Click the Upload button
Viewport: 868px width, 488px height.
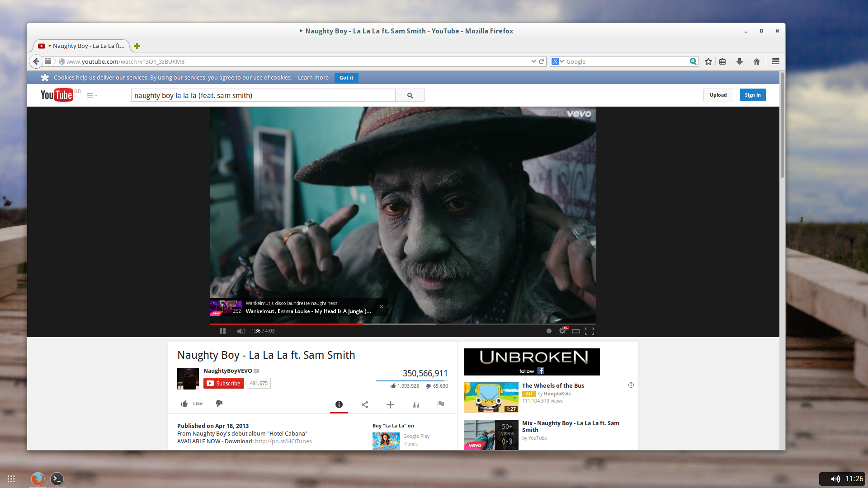pos(718,95)
